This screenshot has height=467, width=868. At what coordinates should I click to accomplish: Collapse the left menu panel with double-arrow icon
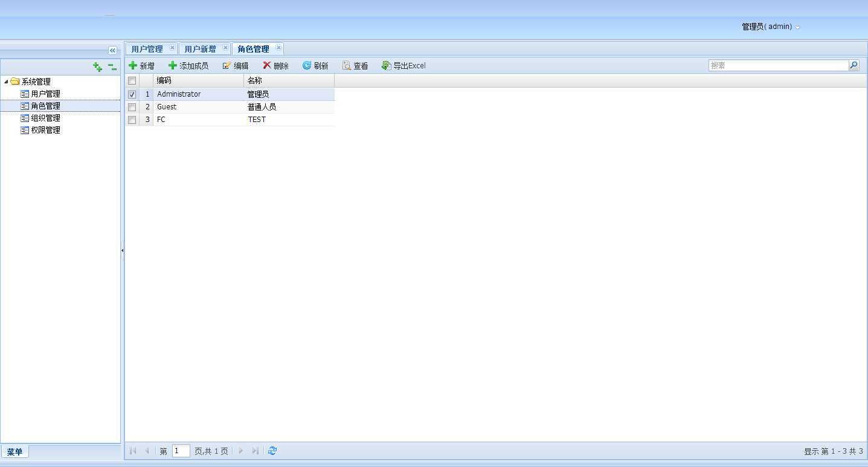pos(112,51)
